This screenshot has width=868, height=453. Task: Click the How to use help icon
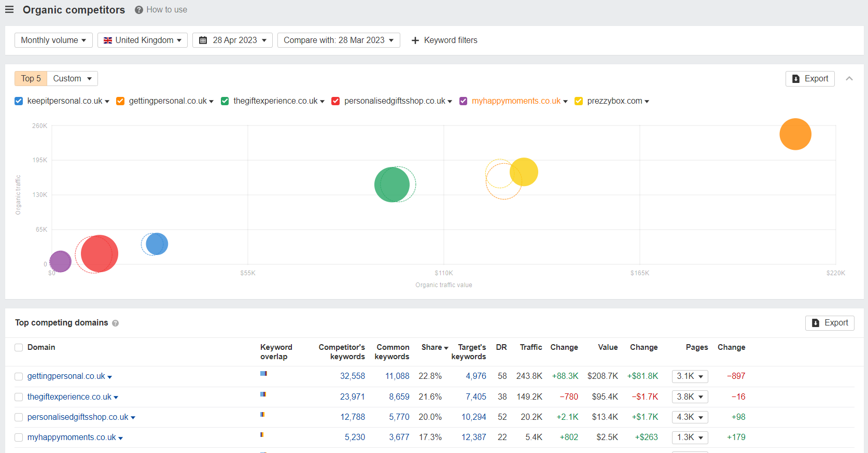139,10
